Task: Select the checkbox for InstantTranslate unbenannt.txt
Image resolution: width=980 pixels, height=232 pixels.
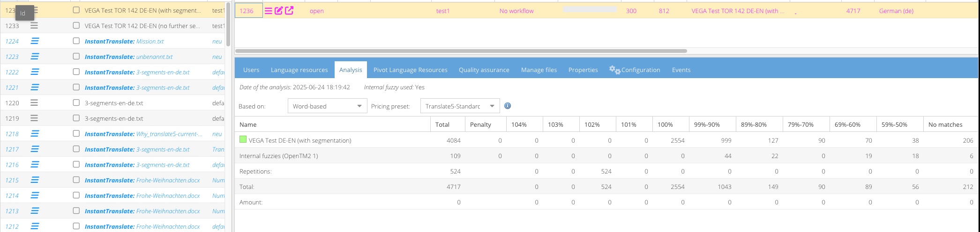Action: tap(76, 57)
